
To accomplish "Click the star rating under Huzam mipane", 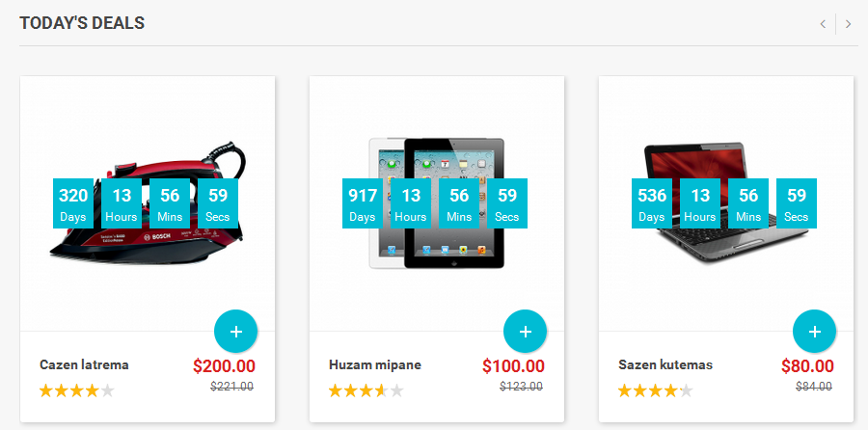I will point(366,391).
